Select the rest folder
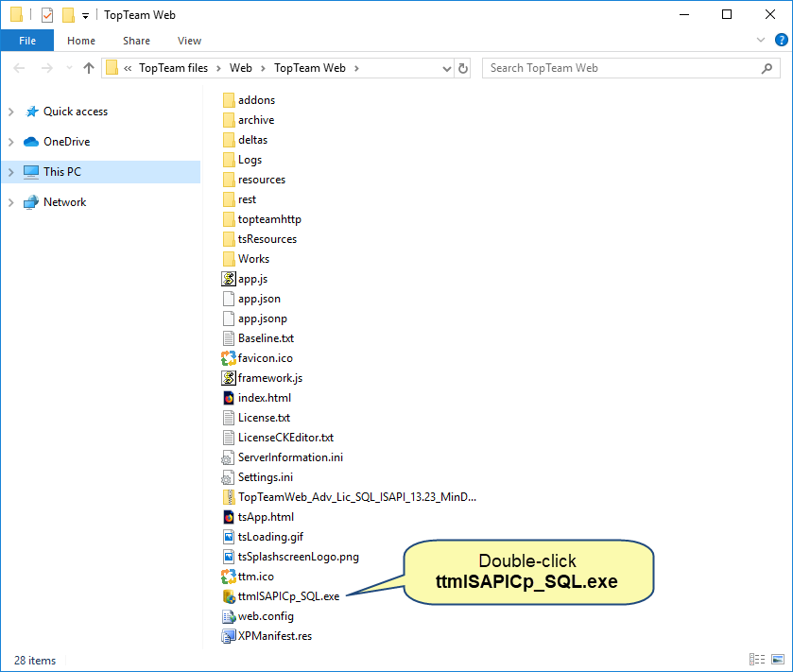 click(239, 199)
